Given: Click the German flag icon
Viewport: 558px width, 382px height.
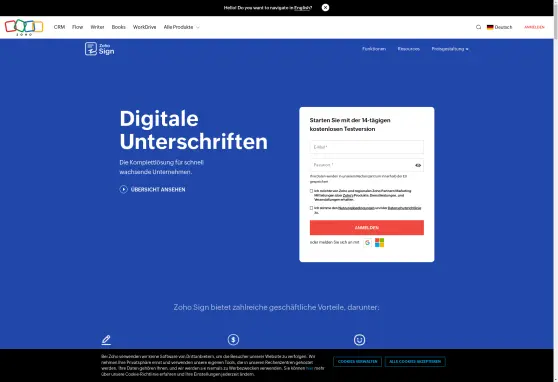Looking at the screenshot, I should tap(490, 27).
